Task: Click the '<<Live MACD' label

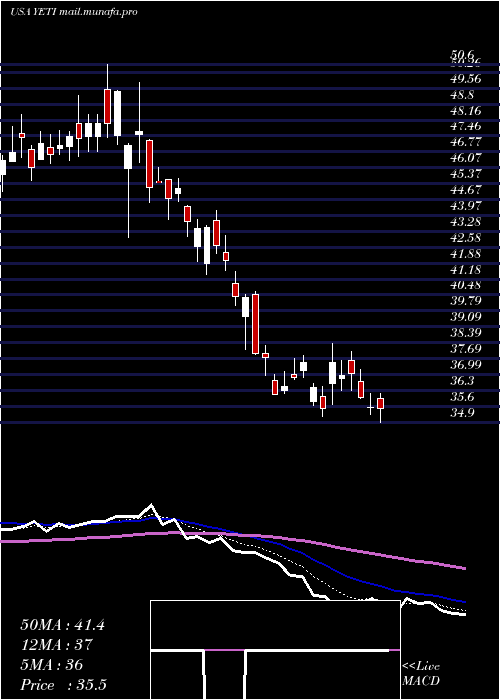Action: point(421,674)
